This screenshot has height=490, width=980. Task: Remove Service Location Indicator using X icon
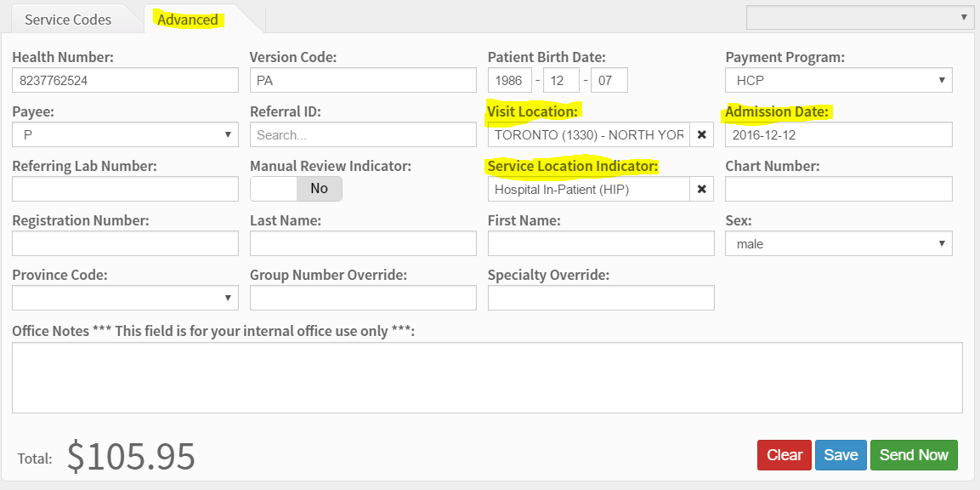coord(701,189)
